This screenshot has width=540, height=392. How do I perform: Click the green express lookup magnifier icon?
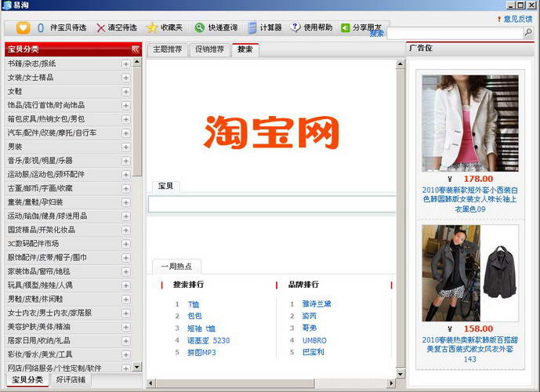[199, 27]
